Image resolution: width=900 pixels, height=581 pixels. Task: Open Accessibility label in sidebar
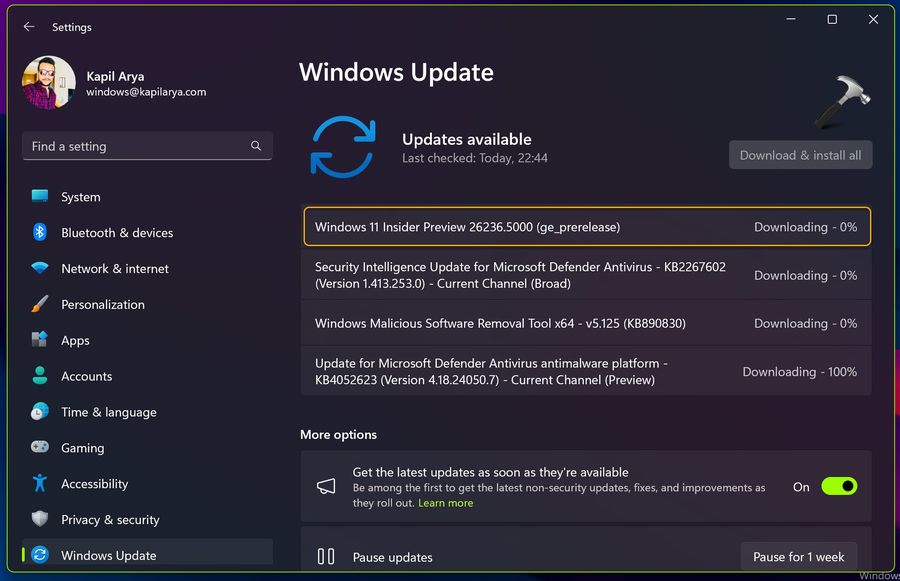[94, 484]
